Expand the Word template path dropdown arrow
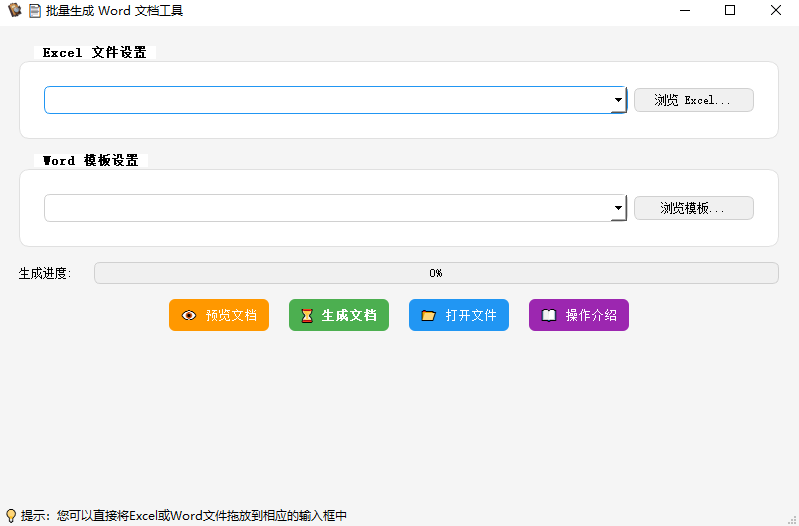799x526 pixels. coord(618,208)
